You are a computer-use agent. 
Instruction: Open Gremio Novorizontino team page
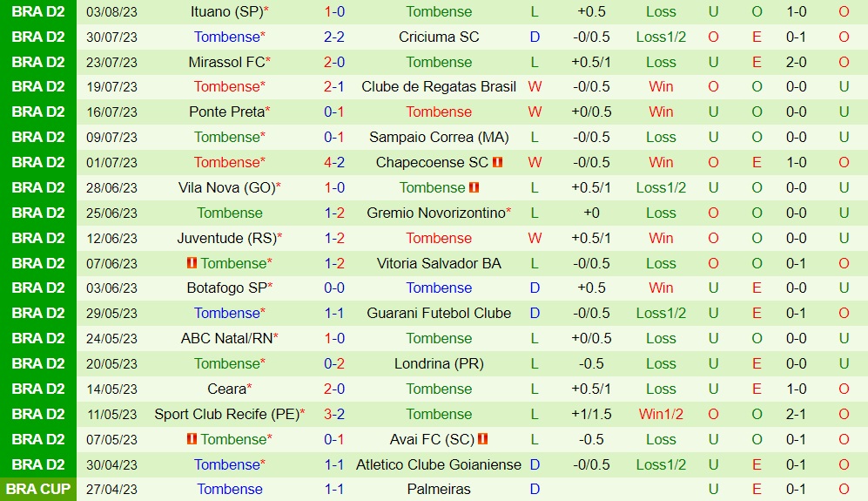point(435,213)
